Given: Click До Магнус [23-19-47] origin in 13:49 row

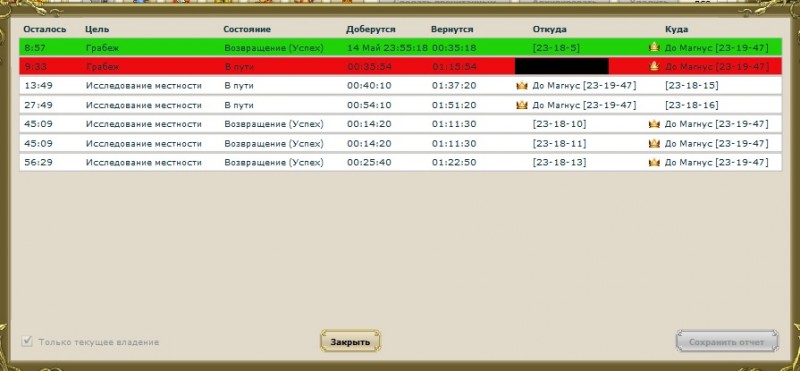Looking at the screenshot, I should coord(584,86).
